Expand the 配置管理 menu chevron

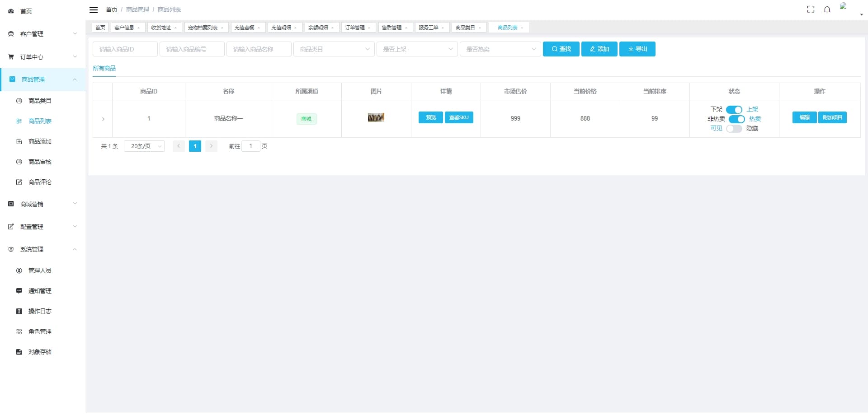pos(75,226)
